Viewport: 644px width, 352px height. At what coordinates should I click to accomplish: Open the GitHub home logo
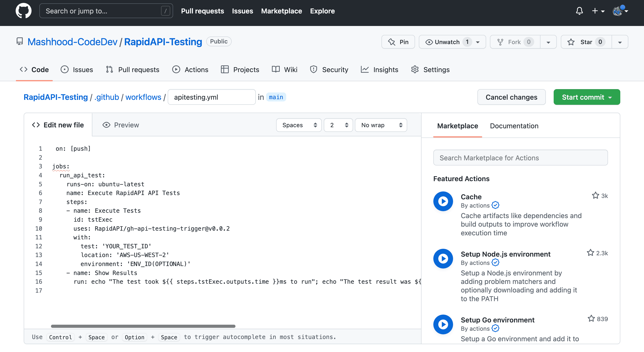click(23, 11)
